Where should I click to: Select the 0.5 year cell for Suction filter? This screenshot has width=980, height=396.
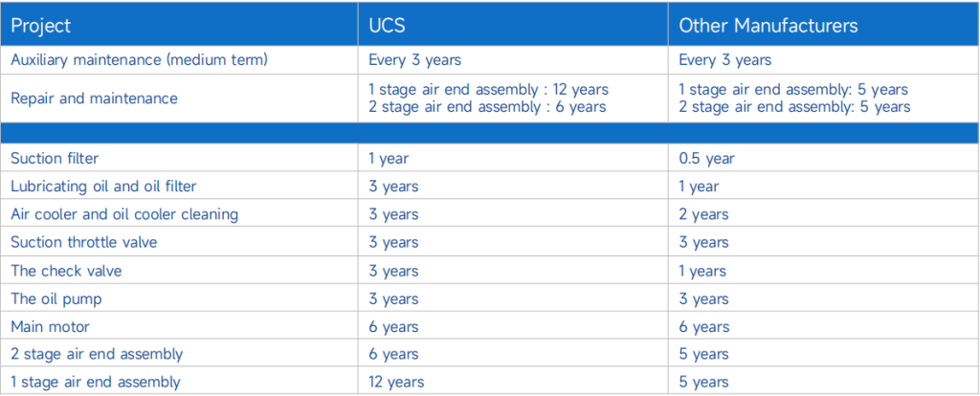(x=706, y=158)
